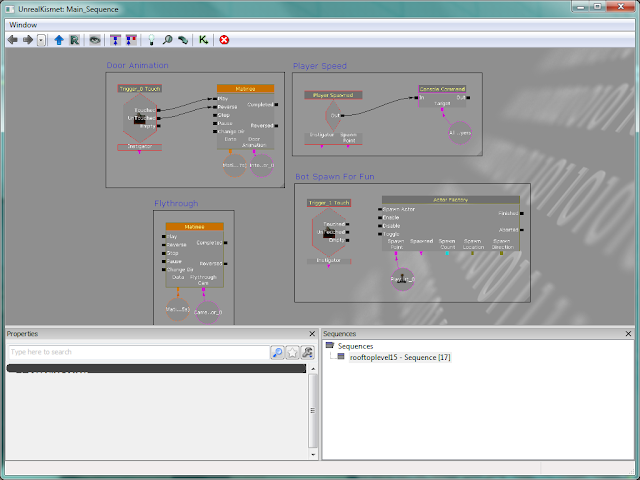Close the Properties panel

tap(312, 334)
